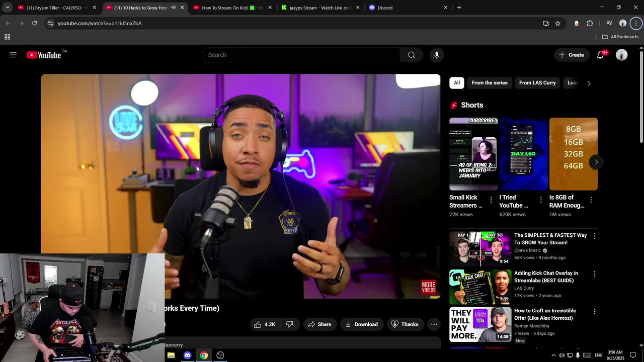This screenshot has height=362, width=644.
Task: Open the Chrome apps grid shortcut
Action: click(x=7, y=37)
